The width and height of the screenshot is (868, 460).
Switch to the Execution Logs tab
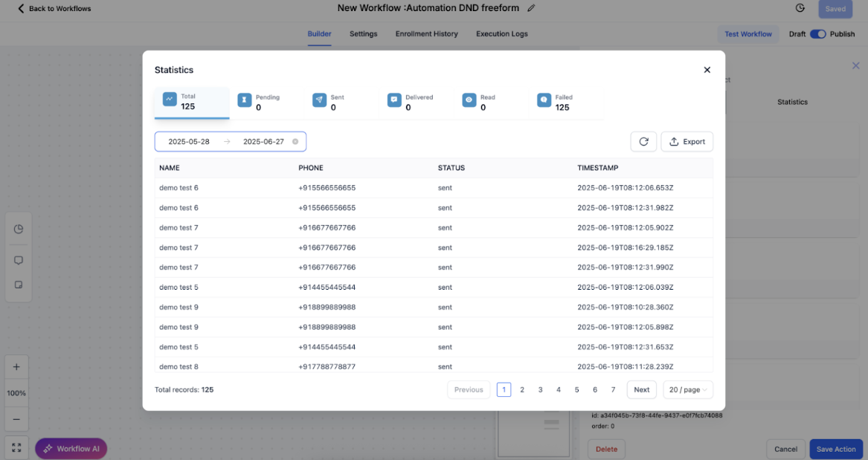pos(501,34)
